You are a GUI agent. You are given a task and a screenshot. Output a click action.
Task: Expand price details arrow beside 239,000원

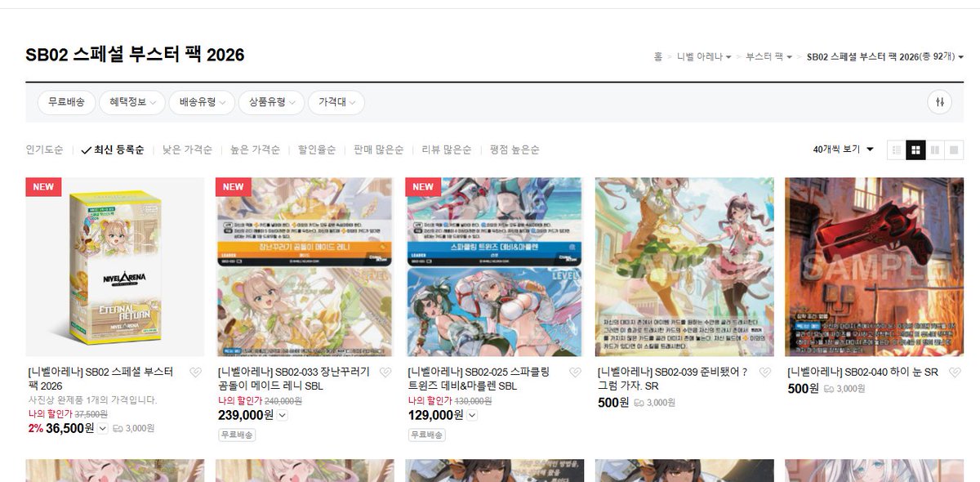point(283,415)
